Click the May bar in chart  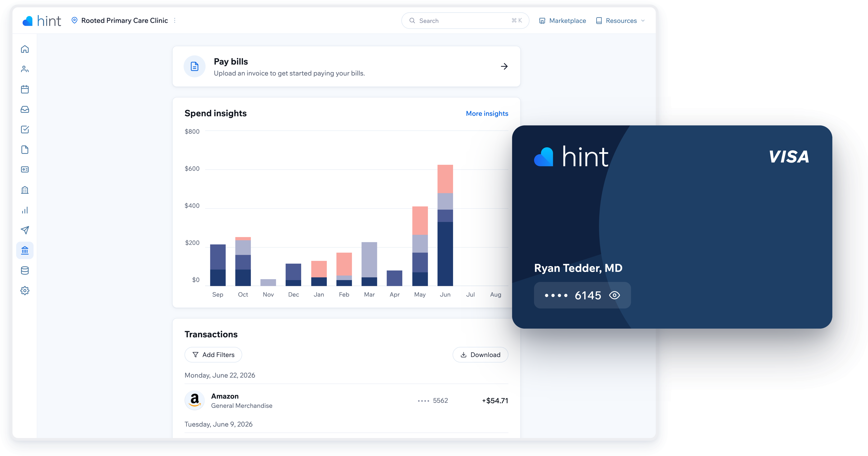tap(420, 246)
